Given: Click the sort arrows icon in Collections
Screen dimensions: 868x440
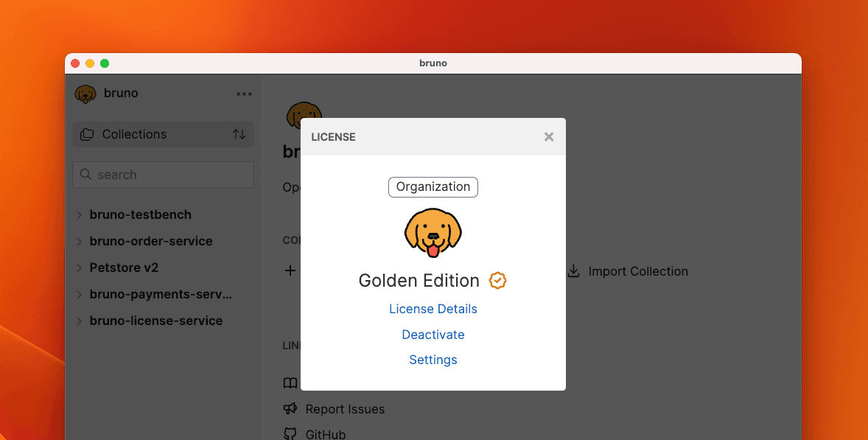Looking at the screenshot, I should pyautogui.click(x=239, y=134).
